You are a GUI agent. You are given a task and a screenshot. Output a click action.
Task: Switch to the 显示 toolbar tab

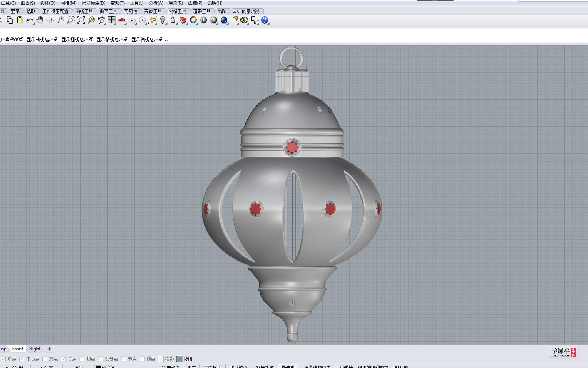tap(15, 11)
